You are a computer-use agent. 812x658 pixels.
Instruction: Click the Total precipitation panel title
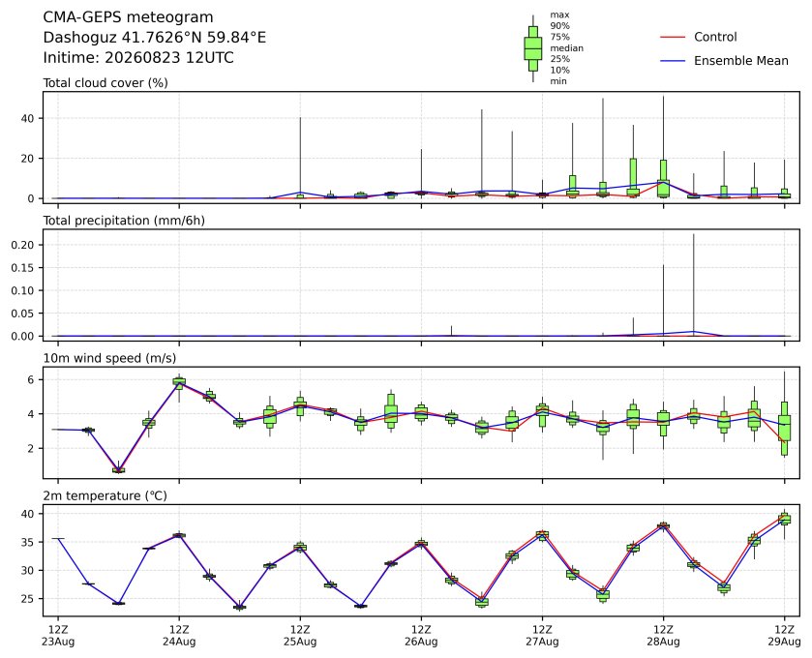[x=124, y=221]
